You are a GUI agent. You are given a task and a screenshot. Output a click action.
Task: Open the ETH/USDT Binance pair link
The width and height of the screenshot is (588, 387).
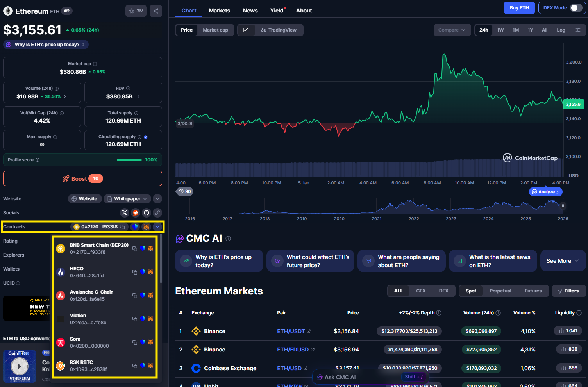[293, 331]
